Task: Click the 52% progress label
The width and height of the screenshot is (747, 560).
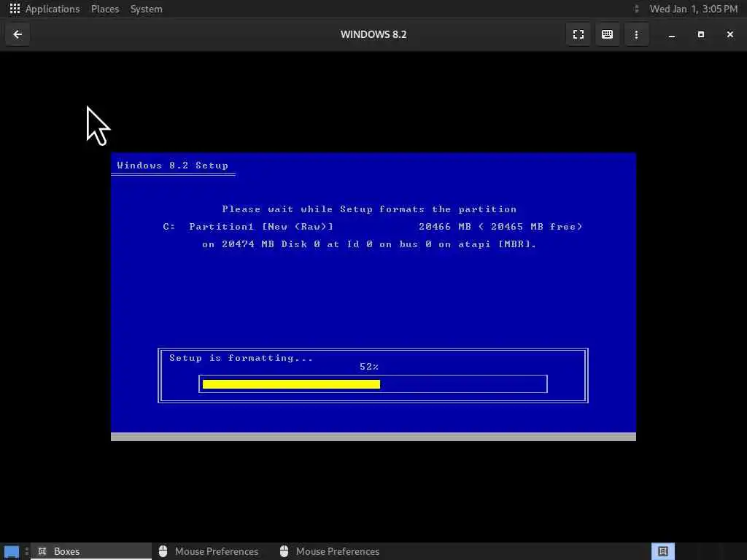Action: 369,367
